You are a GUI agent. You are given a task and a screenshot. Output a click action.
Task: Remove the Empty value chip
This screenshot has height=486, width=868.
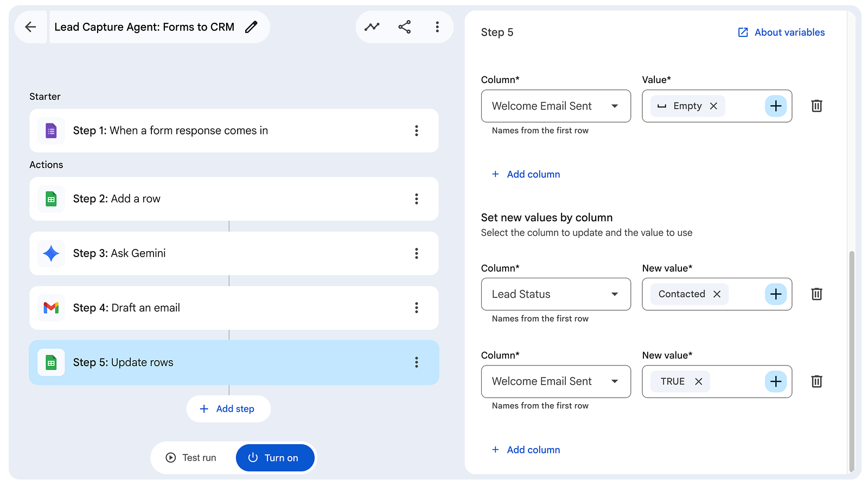coord(714,106)
